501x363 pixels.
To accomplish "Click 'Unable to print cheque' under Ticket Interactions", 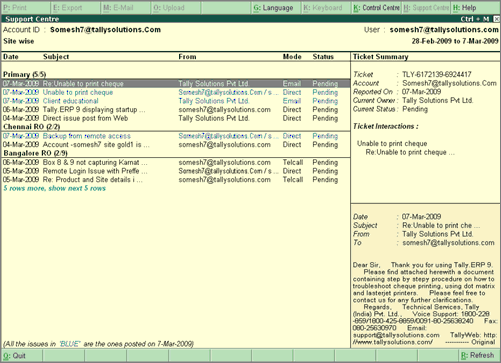I will [x=392, y=144].
